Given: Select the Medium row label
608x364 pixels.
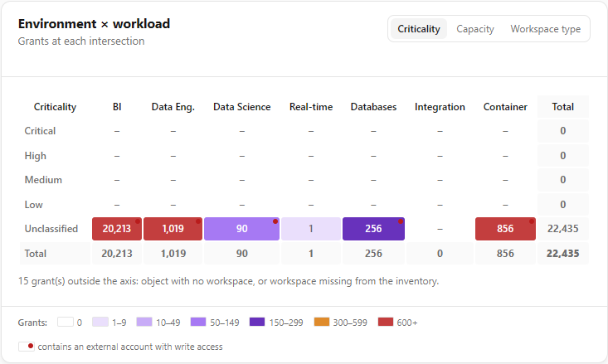Looking at the screenshot, I should point(43,180).
